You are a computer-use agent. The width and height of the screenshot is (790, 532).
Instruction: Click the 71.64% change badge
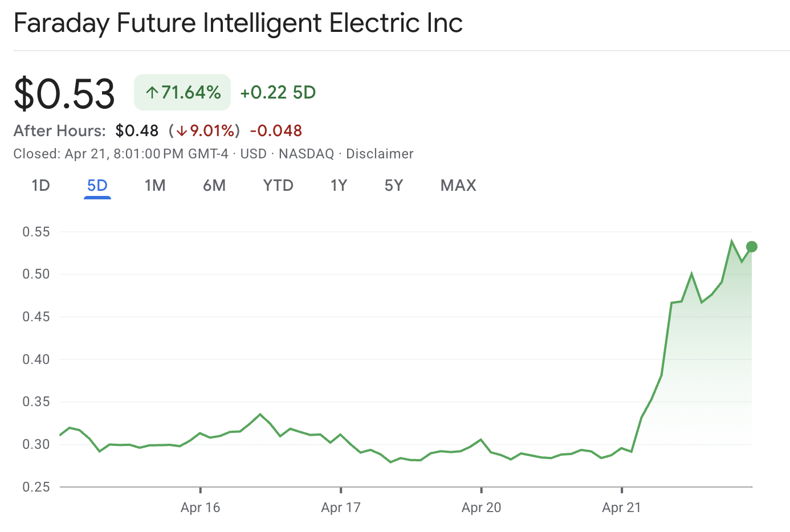182,92
